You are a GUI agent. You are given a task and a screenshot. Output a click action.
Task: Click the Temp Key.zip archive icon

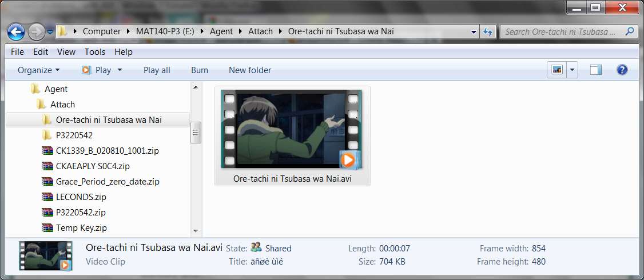[47, 228]
